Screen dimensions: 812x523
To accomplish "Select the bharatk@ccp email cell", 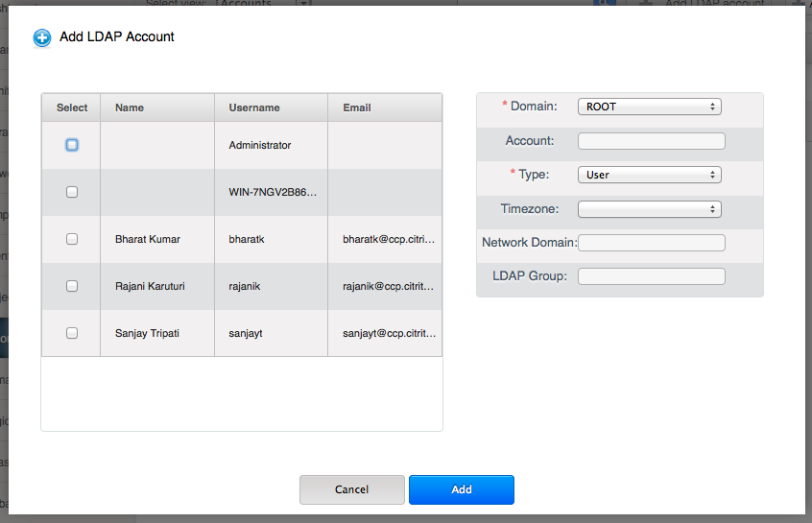I will click(x=388, y=239).
